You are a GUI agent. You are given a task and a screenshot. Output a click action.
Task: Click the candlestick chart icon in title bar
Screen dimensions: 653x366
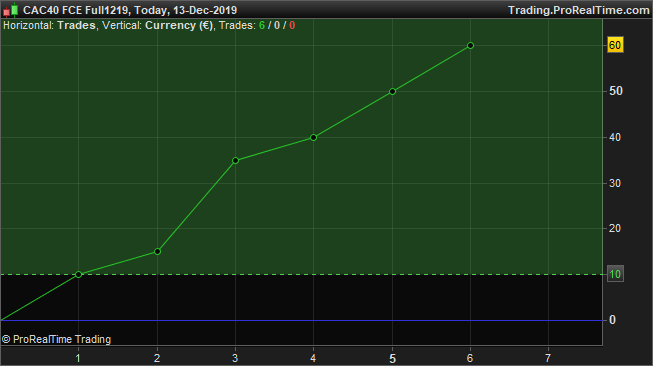coord(10,10)
